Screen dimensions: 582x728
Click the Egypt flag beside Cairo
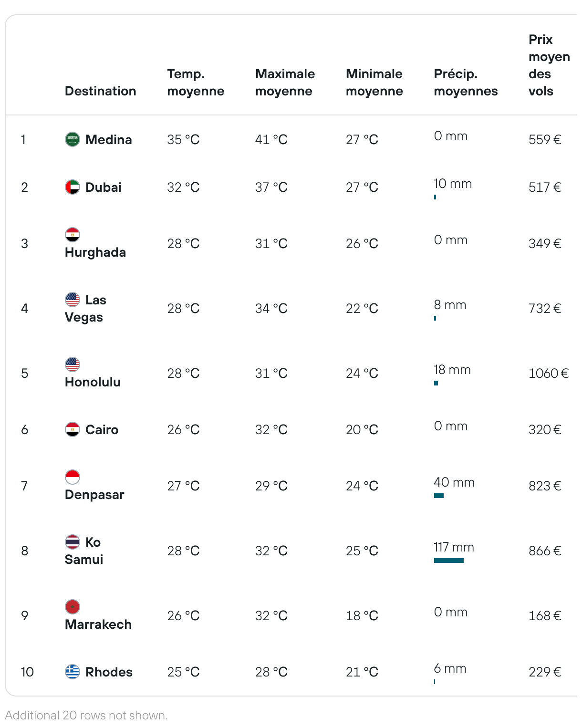(x=73, y=429)
